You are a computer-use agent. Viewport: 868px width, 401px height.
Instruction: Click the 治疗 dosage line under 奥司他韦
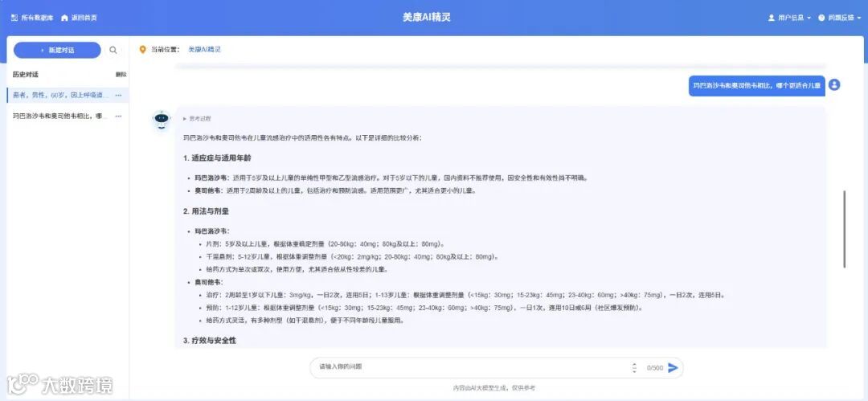pos(465,295)
